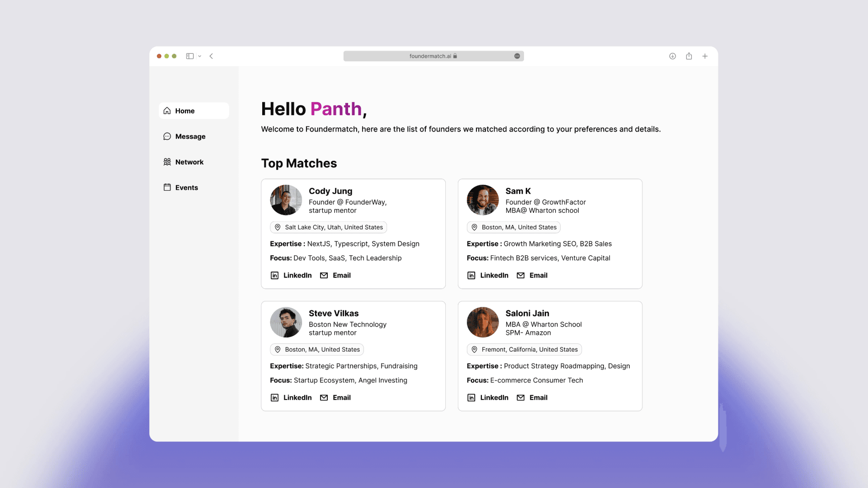Click Sam K's LinkedIn icon
The height and width of the screenshot is (488, 868).
[471, 275]
